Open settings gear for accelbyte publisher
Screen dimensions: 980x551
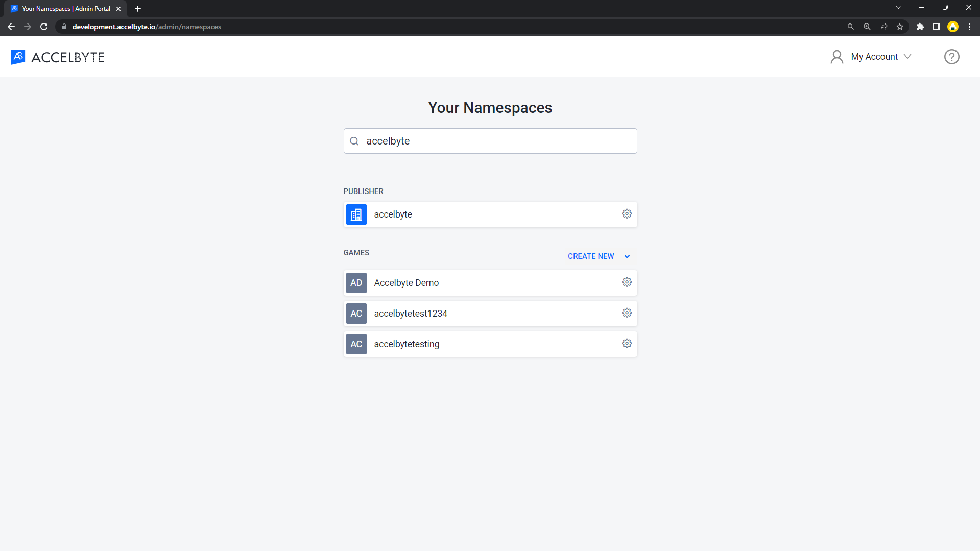tap(627, 214)
